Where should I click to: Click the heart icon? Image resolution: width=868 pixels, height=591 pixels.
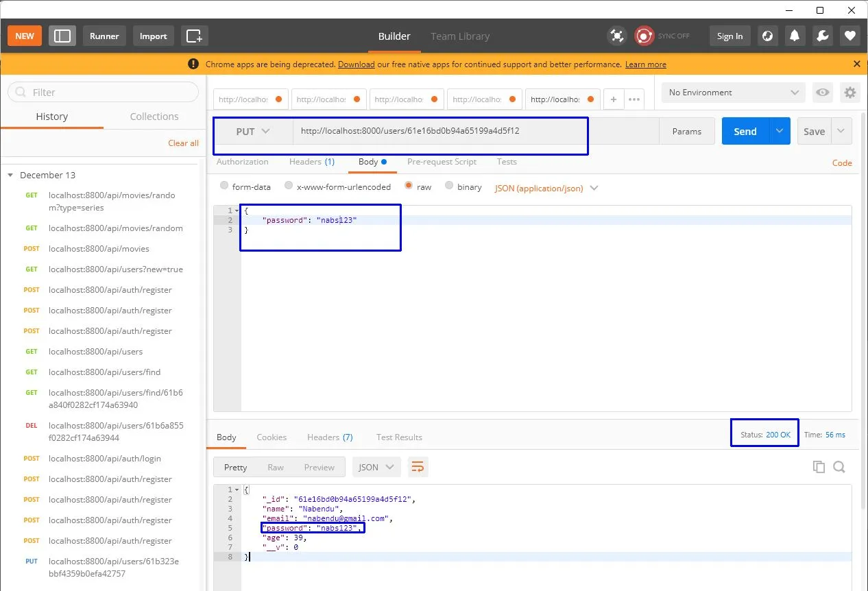coord(850,36)
